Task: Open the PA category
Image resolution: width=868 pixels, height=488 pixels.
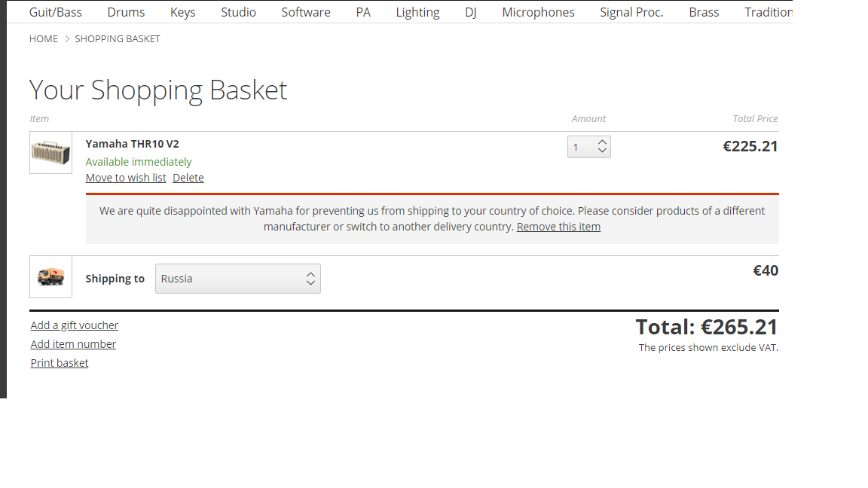Action: coord(363,12)
